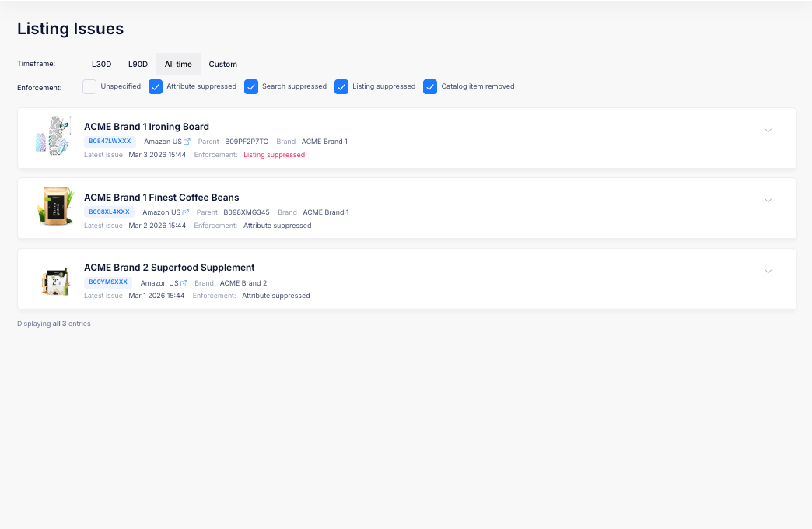This screenshot has width=812, height=529.
Task: Uncheck the Attribute suppressed filter
Action: [156, 86]
